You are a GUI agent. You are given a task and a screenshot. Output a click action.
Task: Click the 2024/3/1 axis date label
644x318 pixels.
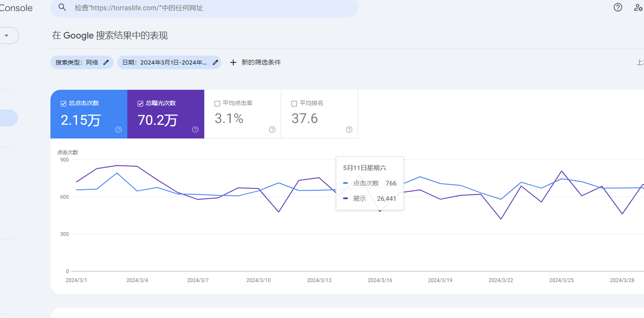76,280
